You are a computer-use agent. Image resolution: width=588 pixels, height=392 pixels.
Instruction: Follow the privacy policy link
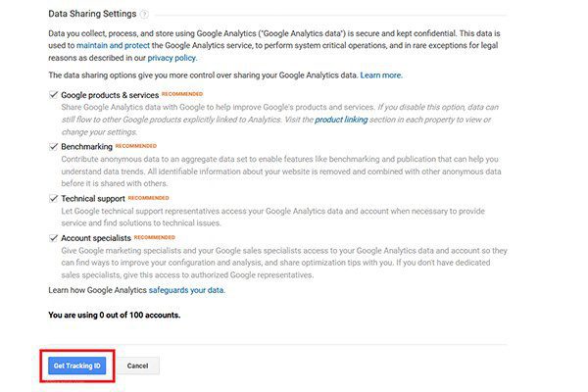[x=171, y=58]
